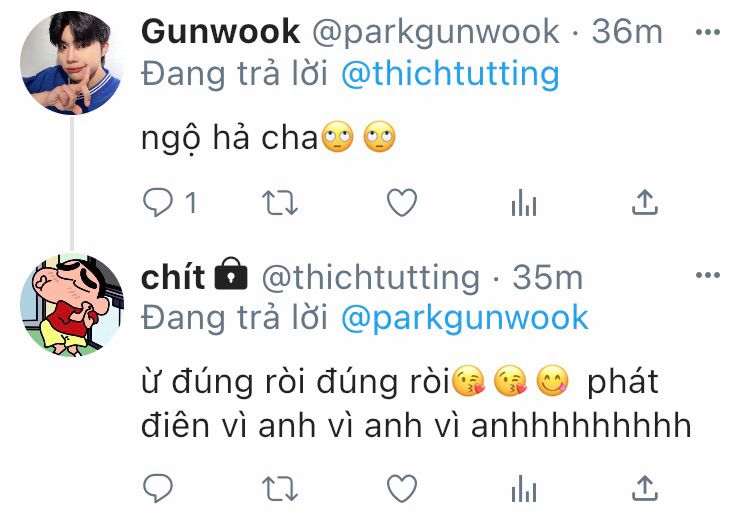Open more options on chít's tweet

(x=708, y=275)
